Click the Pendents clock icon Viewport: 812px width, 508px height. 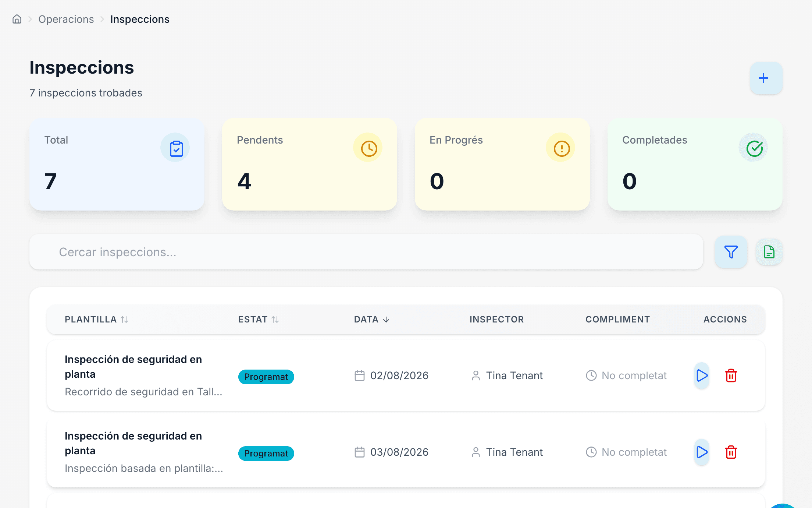[x=369, y=148]
